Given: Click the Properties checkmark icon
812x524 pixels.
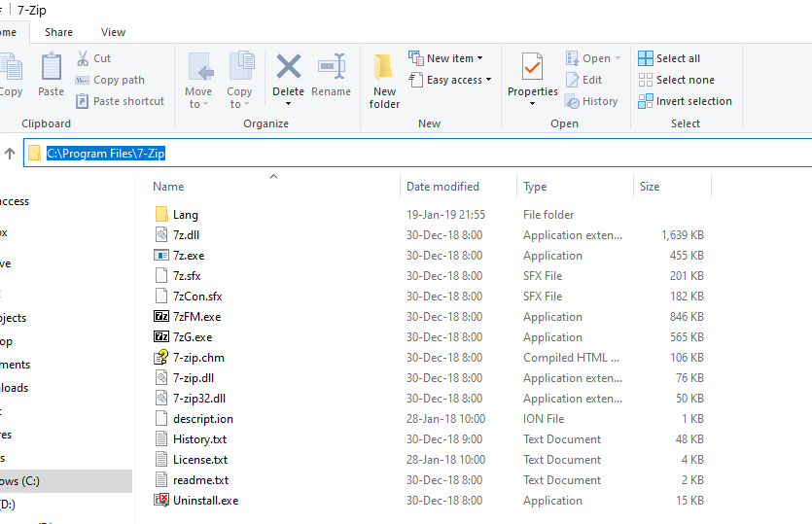Looking at the screenshot, I should pos(532,66).
